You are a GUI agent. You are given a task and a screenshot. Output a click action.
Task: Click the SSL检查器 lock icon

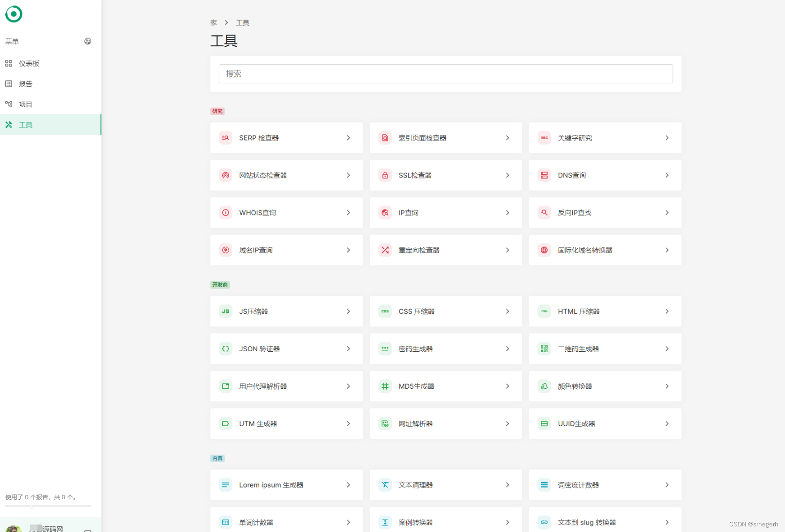click(x=385, y=175)
